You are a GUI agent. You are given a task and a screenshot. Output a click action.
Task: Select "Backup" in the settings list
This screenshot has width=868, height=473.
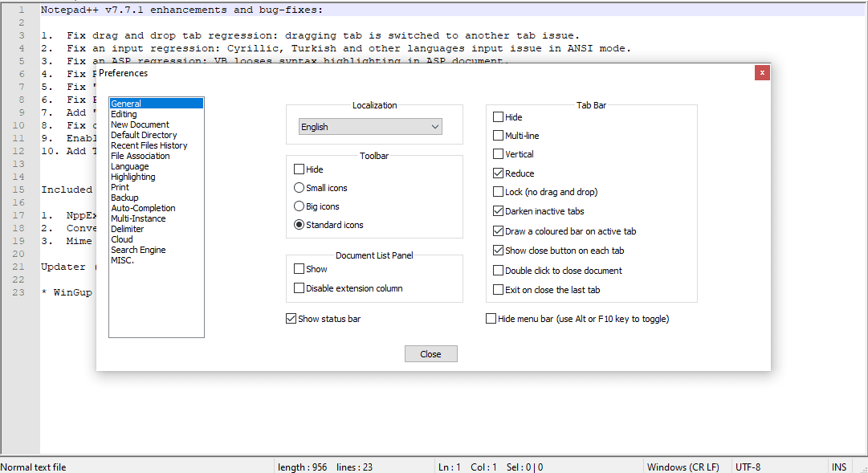point(124,197)
